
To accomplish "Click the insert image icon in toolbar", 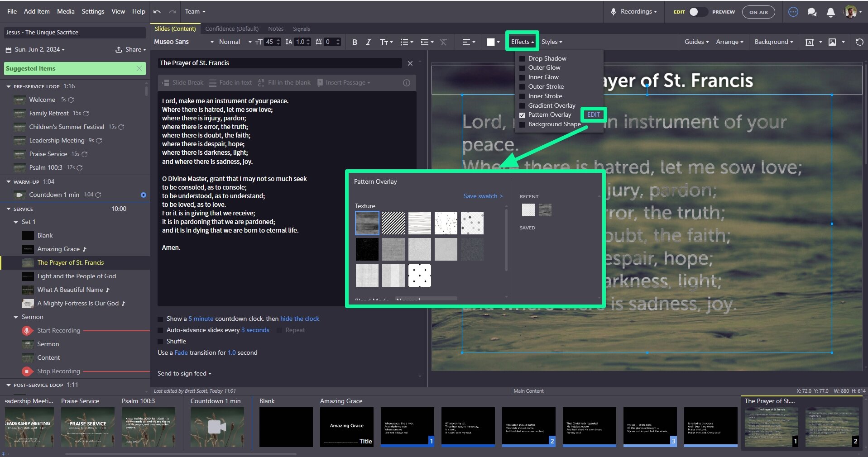I will pyautogui.click(x=832, y=42).
